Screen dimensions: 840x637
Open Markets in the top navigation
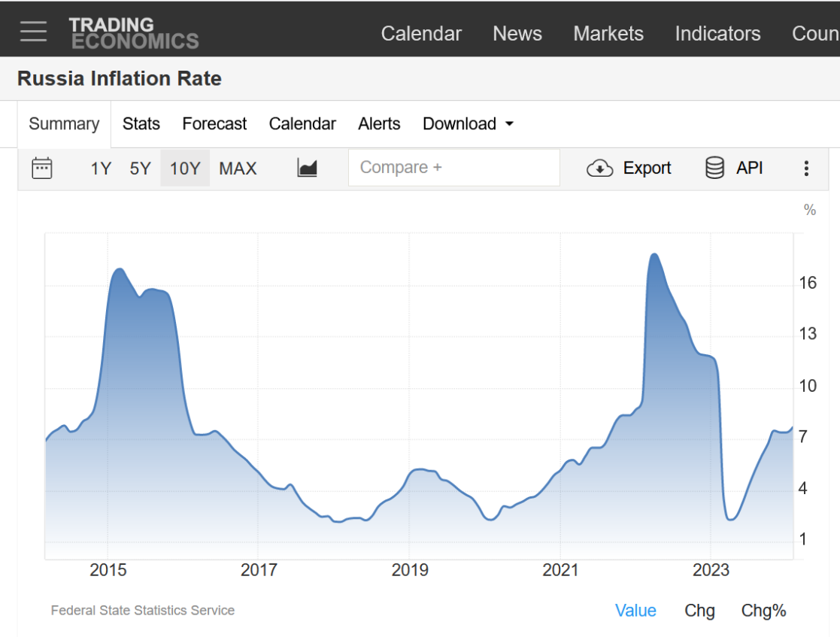(608, 34)
